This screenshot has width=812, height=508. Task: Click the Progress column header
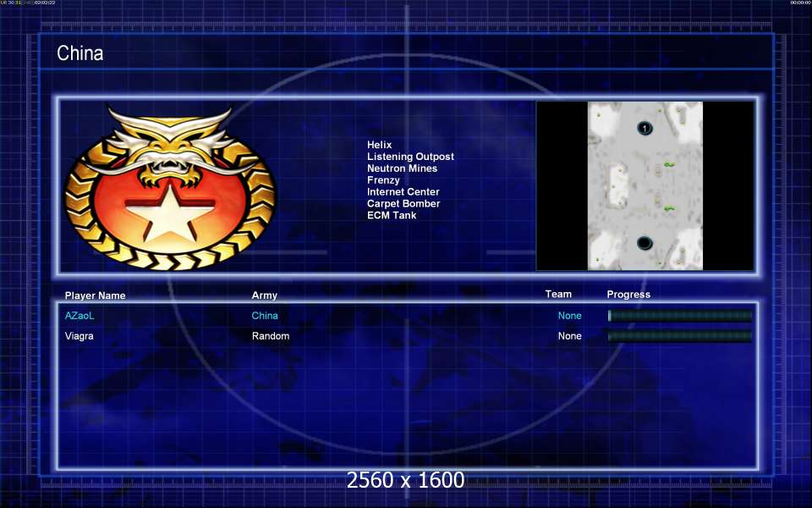628,295
